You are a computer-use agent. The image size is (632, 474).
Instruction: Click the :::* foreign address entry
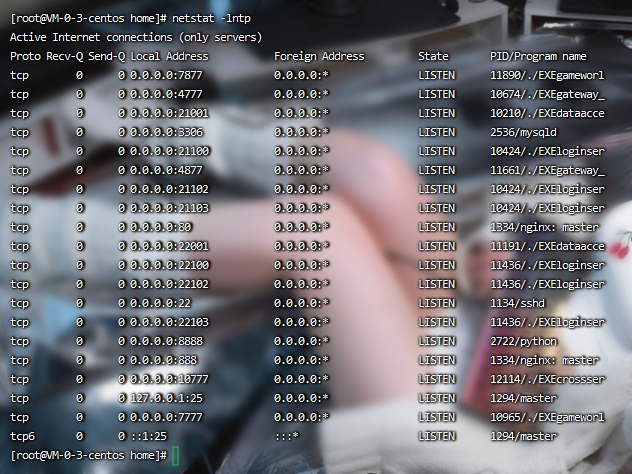coord(287,436)
